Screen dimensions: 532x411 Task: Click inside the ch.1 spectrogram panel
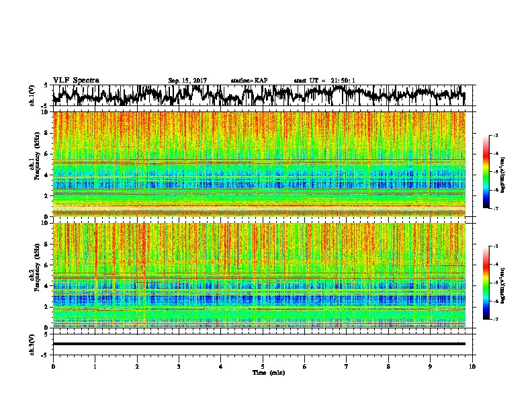point(259,164)
